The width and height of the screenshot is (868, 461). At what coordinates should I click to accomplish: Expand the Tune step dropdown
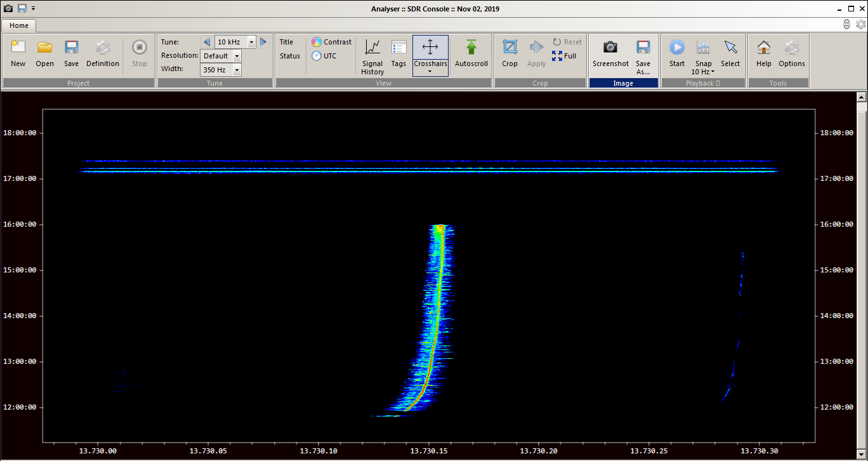(x=251, y=42)
